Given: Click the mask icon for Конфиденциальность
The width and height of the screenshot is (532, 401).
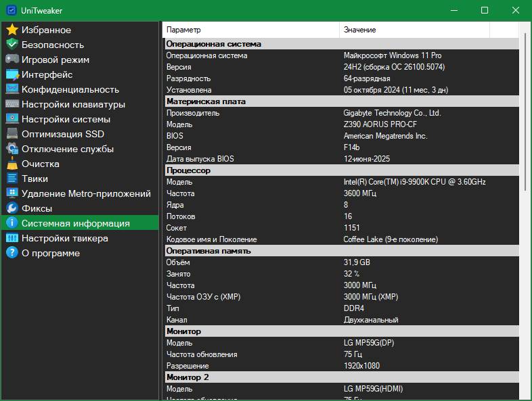Looking at the screenshot, I should coord(12,89).
